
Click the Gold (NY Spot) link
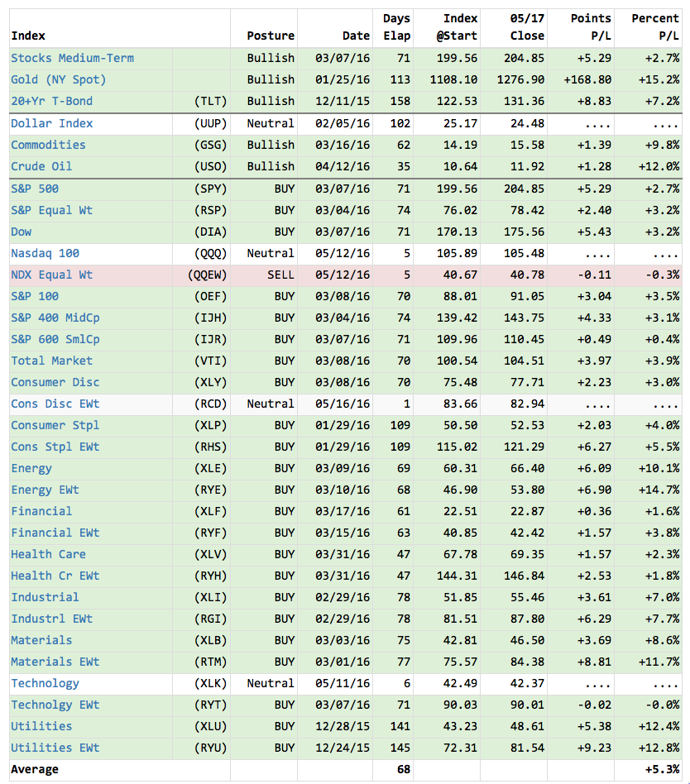point(58,79)
